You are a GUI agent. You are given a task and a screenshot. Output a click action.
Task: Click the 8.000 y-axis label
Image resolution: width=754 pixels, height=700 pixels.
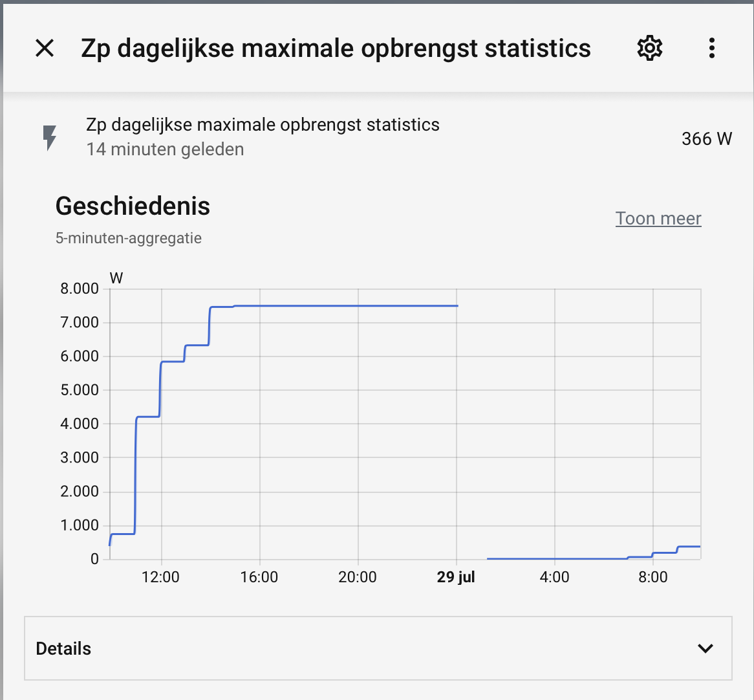80,289
